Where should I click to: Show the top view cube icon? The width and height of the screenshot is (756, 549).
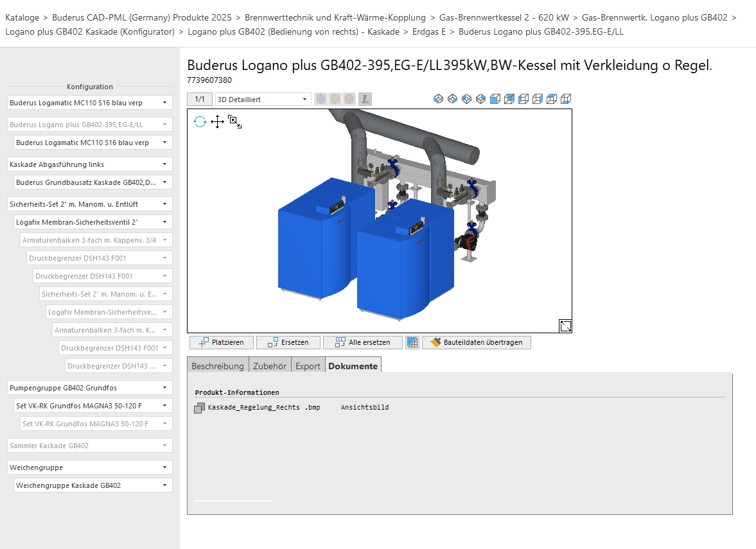[552, 99]
